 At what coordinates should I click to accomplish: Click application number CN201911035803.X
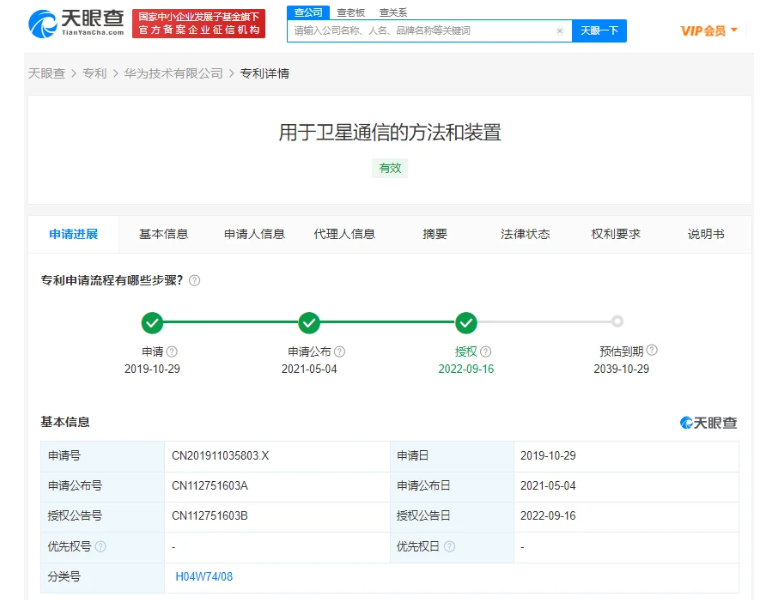[220, 456]
